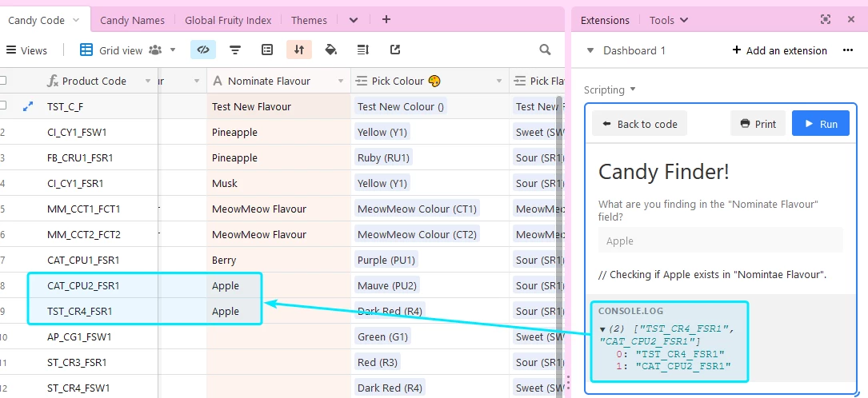The height and width of the screenshot is (398, 868).
Task: Click Add an extension
Action: click(x=779, y=50)
